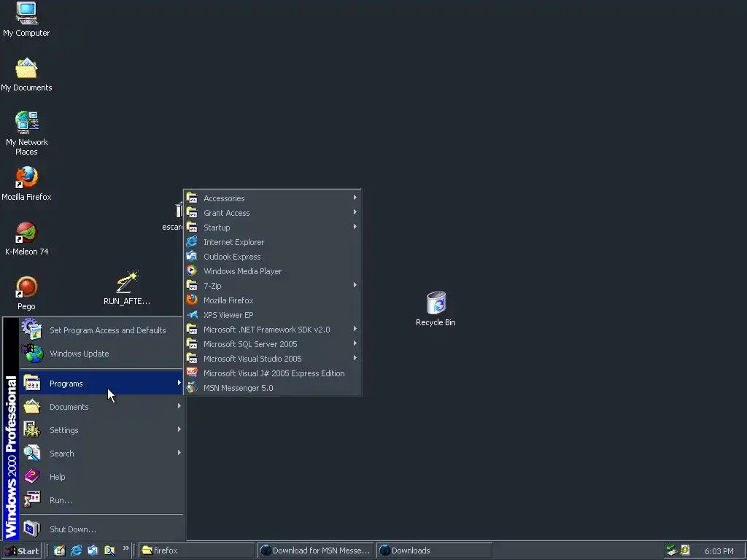Expand the Documents submenu arrow
This screenshot has width=747, height=560.
pyautogui.click(x=179, y=405)
